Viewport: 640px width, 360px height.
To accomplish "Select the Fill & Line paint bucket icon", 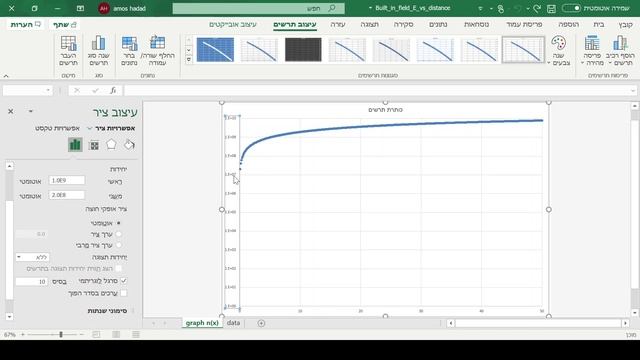I will point(129,144).
